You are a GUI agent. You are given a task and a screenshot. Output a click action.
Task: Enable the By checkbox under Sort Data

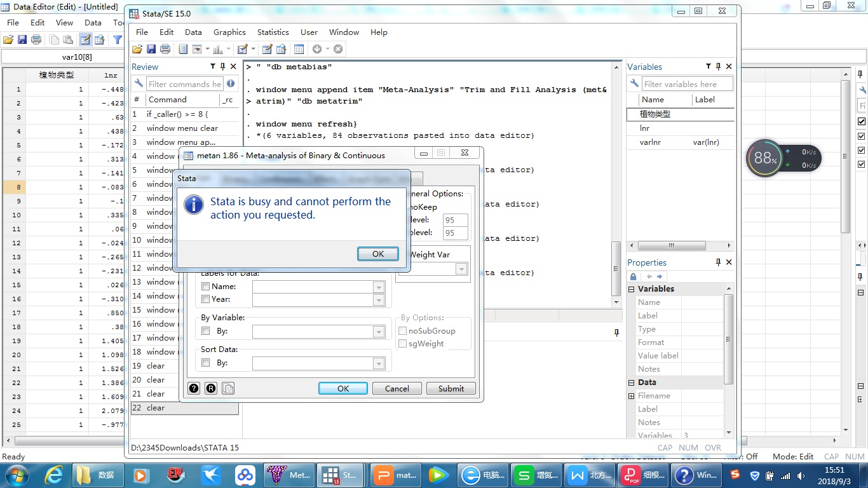tap(205, 363)
